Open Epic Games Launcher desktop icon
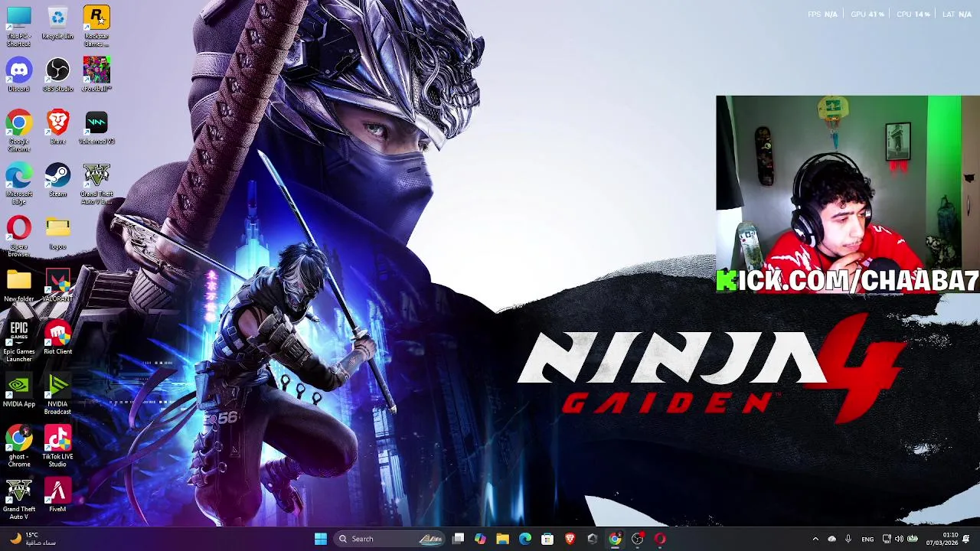980x551 pixels. pyautogui.click(x=19, y=341)
